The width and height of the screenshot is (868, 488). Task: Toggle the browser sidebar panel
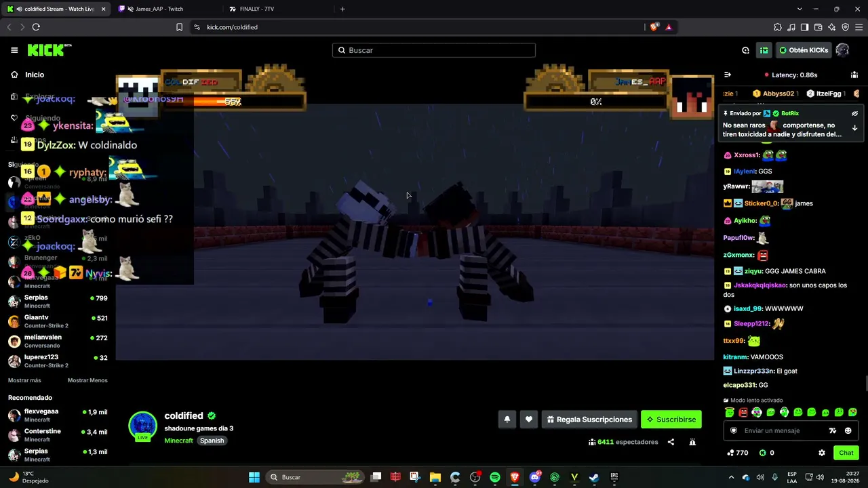click(x=804, y=27)
